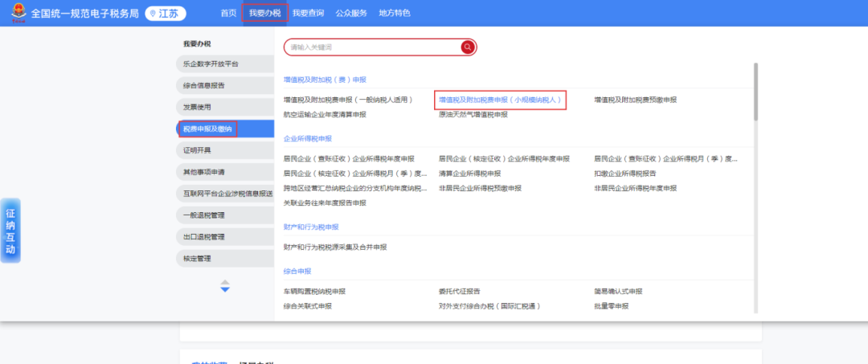Click the vertical scrollbar of menu panel
The image size is (868, 364).
click(x=755, y=92)
